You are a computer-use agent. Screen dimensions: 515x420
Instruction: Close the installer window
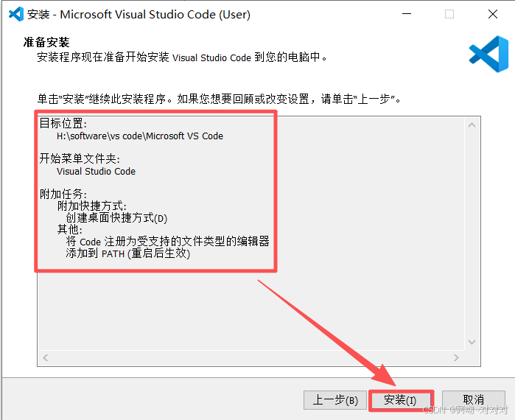tap(493, 14)
